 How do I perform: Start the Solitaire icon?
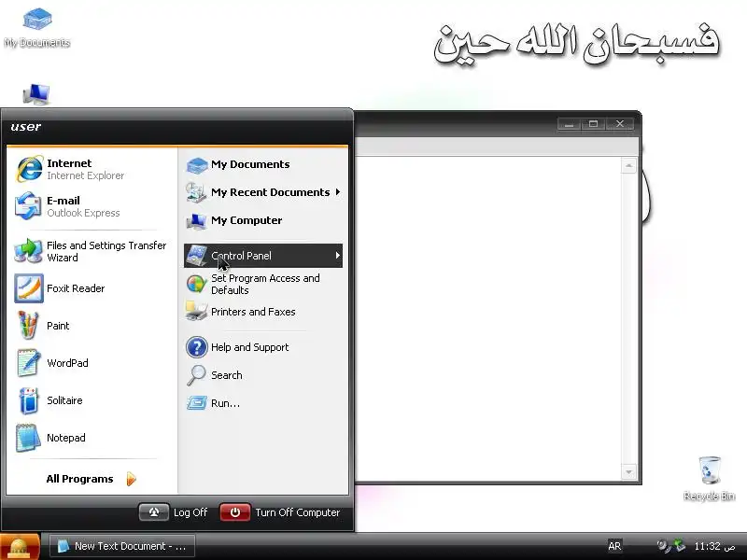pos(29,400)
